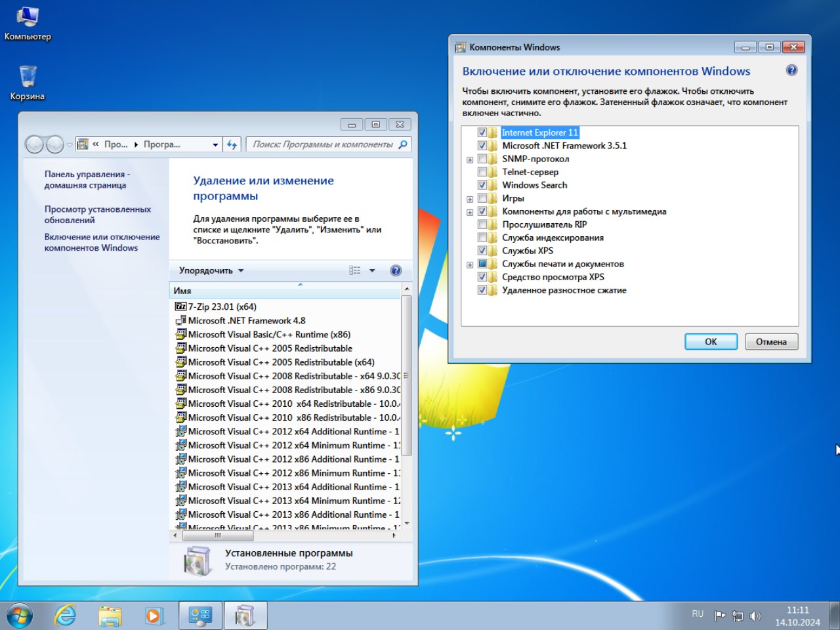Screen dimensions: 840x630
Task: Change the view using the view icon
Action: coord(355,270)
